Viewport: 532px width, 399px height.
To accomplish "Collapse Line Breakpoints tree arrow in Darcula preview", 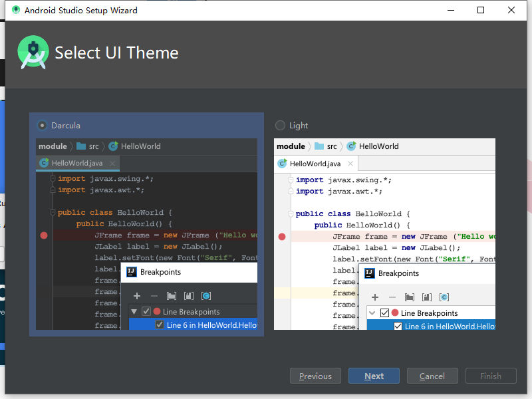I will (134, 311).
